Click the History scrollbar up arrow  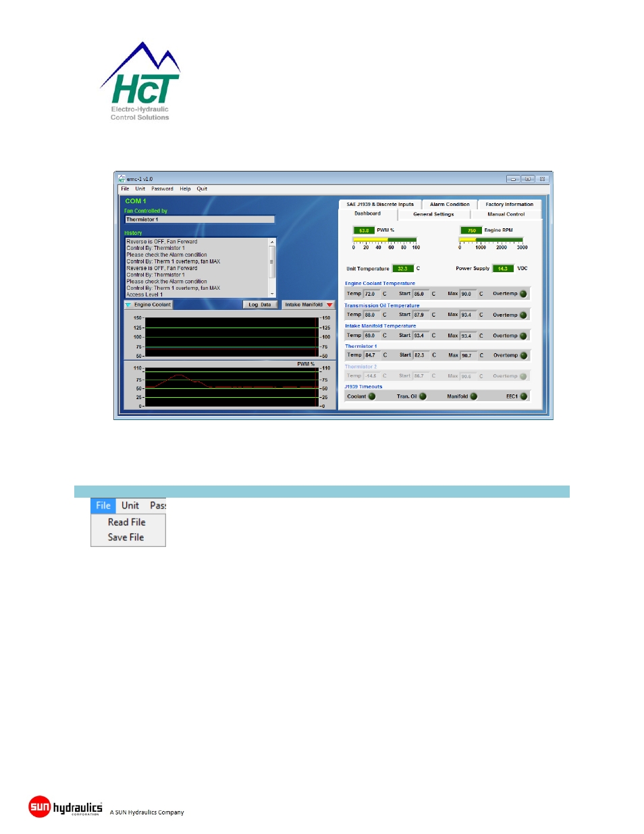click(272, 241)
